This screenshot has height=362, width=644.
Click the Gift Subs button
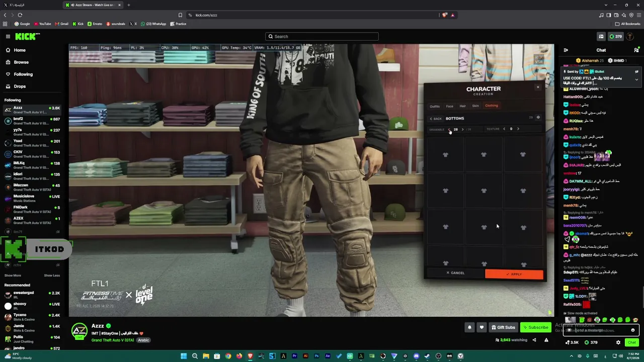click(x=503, y=327)
